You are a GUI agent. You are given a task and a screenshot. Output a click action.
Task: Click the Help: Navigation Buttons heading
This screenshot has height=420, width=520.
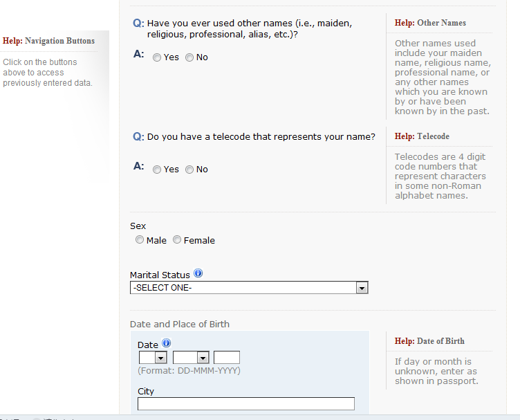pos(48,41)
